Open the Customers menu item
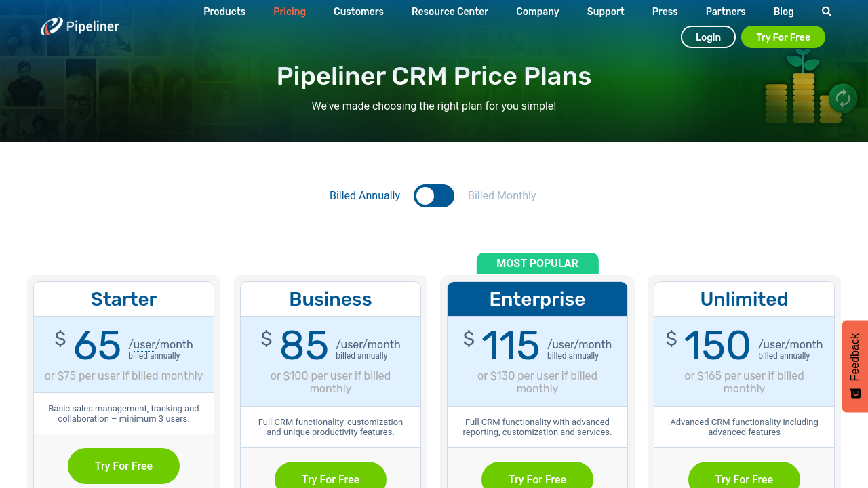 359,12
